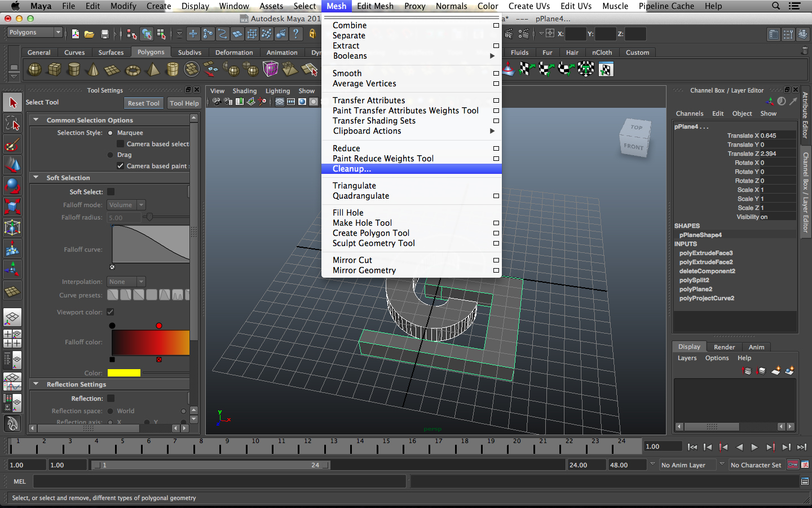The image size is (812, 508).
Task: Open the Polygons menu set dropdown
Action: click(x=34, y=33)
